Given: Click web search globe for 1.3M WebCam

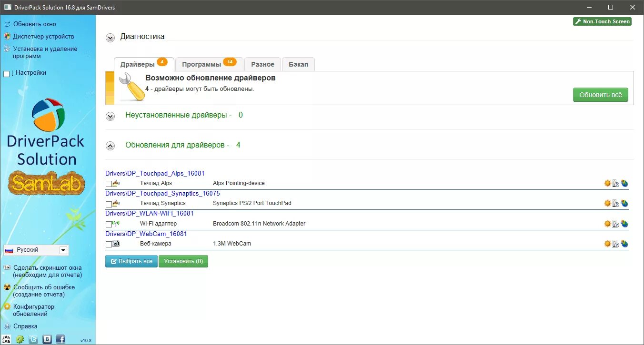Looking at the screenshot, I should pyautogui.click(x=624, y=244).
